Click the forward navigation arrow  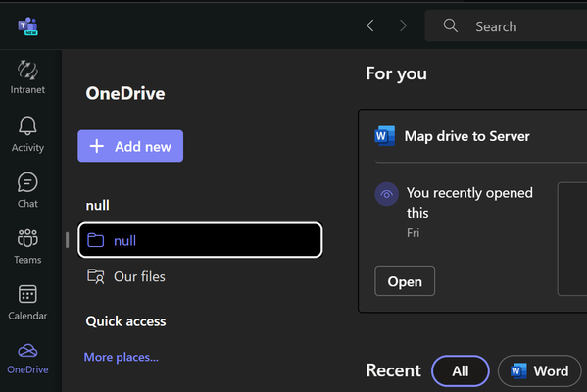pyautogui.click(x=403, y=25)
